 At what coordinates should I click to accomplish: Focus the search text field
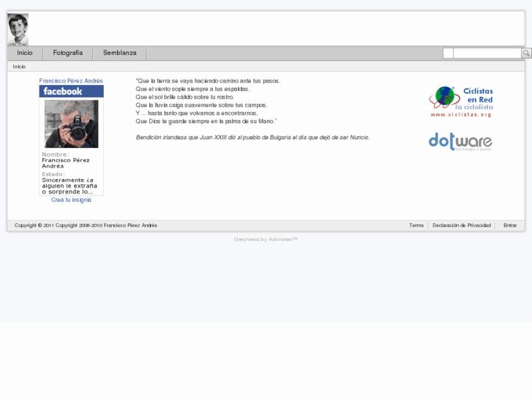[x=487, y=53]
